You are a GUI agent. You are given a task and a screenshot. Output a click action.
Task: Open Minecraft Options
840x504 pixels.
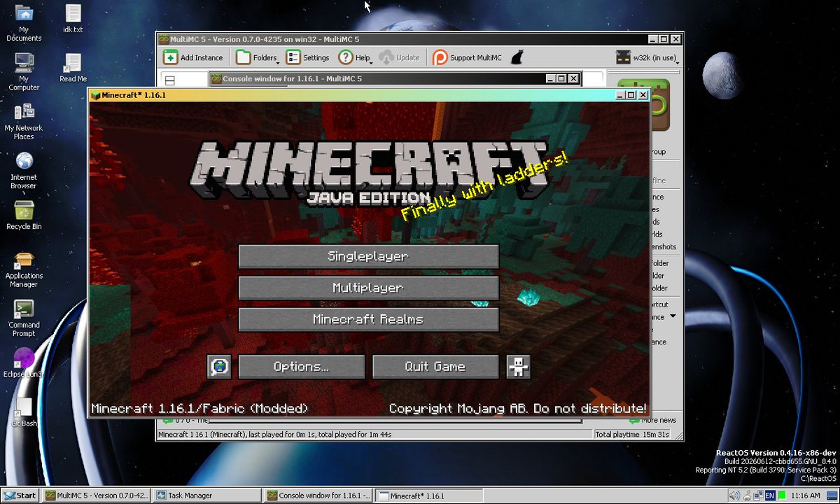click(302, 367)
